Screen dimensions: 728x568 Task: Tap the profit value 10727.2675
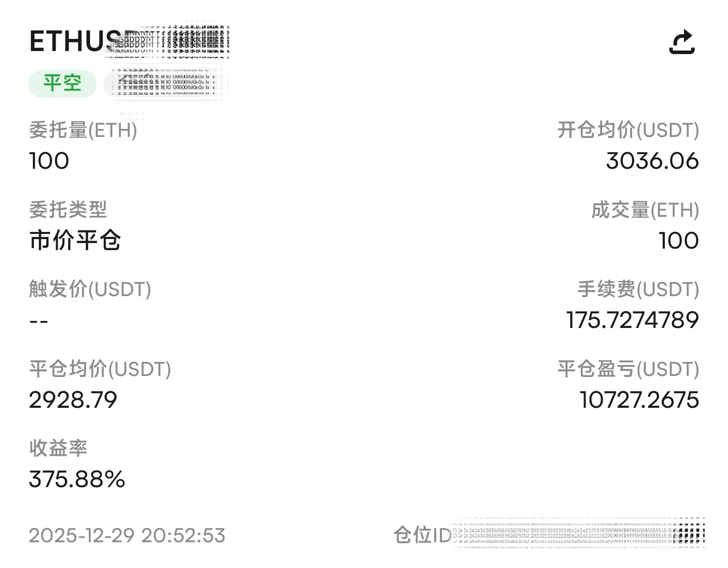click(x=638, y=400)
